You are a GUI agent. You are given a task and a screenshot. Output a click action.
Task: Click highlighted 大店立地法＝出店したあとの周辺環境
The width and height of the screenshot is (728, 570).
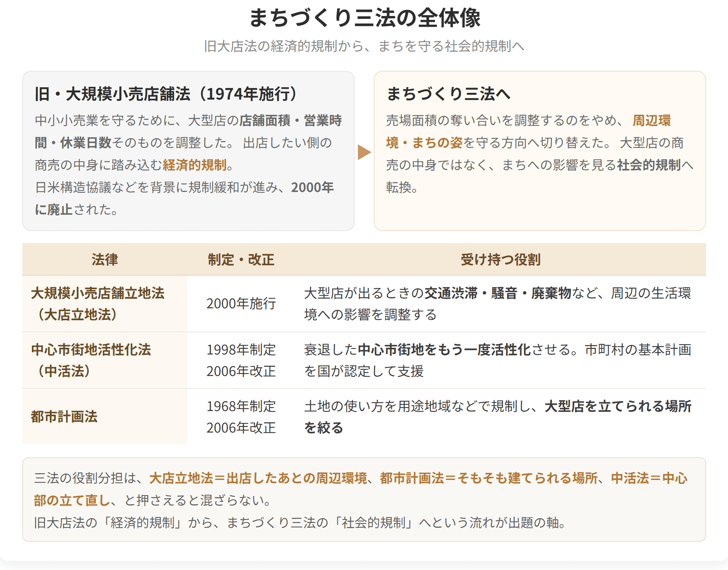[258, 478]
